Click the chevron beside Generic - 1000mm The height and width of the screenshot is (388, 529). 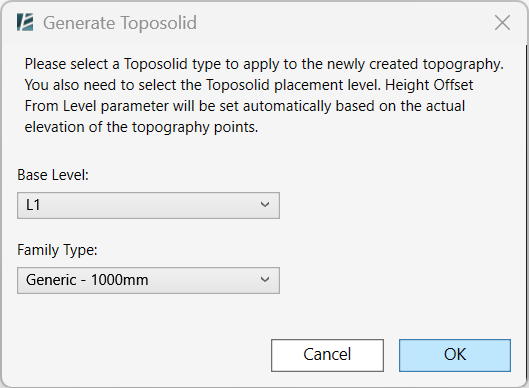265,279
